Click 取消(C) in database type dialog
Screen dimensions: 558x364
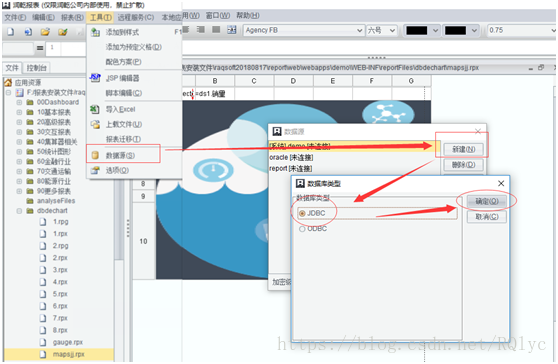pyautogui.click(x=487, y=217)
